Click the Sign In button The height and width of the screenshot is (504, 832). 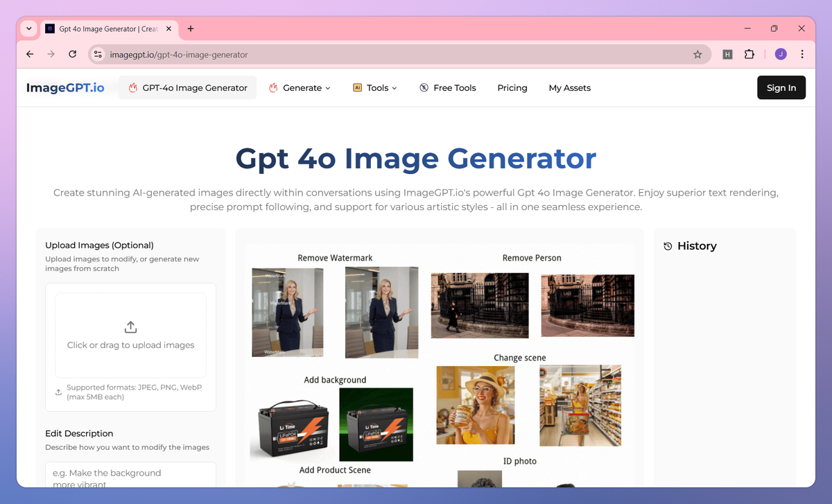pos(781,87)
